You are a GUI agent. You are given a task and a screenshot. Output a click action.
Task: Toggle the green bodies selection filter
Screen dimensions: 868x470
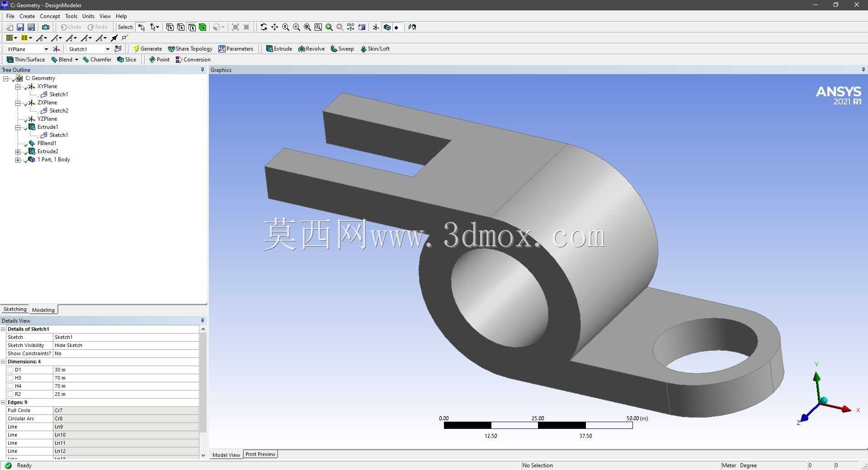203,27
